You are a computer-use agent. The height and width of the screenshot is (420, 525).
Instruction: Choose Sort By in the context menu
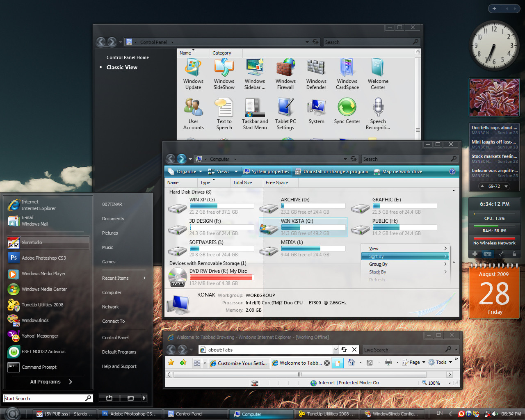[405, 256]
